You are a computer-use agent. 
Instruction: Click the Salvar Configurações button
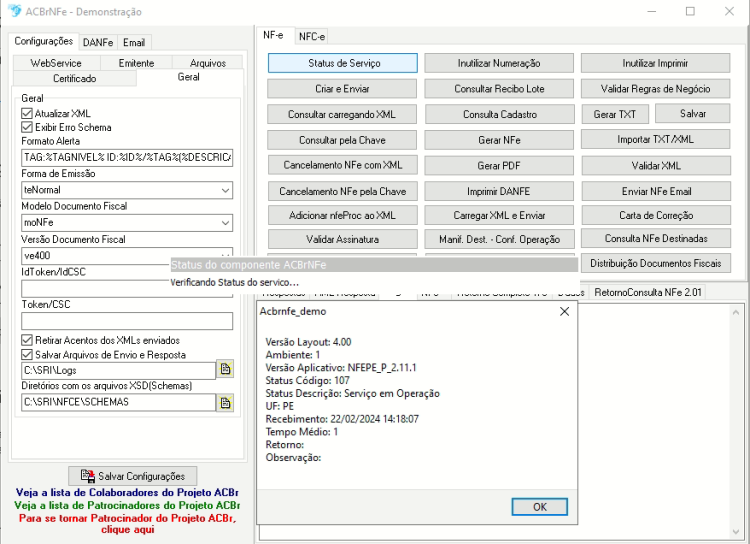coord(132,476)
